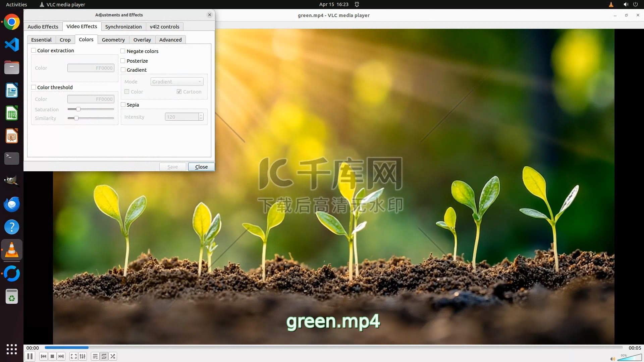
Task: Enable random shuffle playback
Action: click(113, 356)
